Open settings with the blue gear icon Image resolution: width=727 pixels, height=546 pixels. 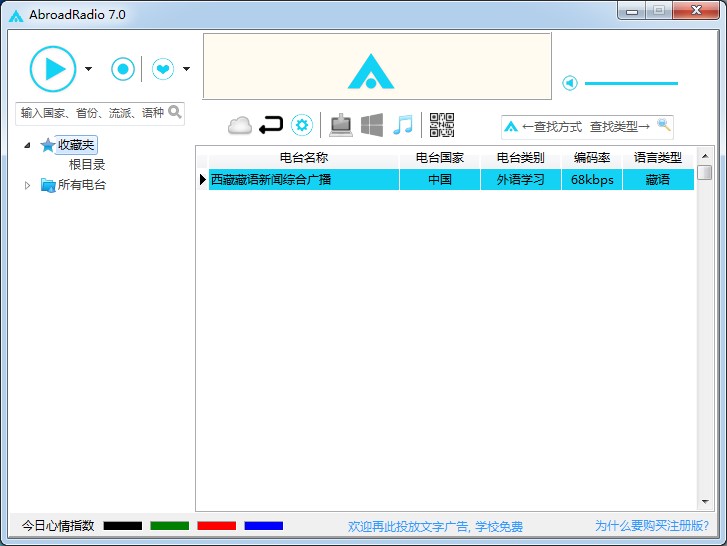point(302,125)
